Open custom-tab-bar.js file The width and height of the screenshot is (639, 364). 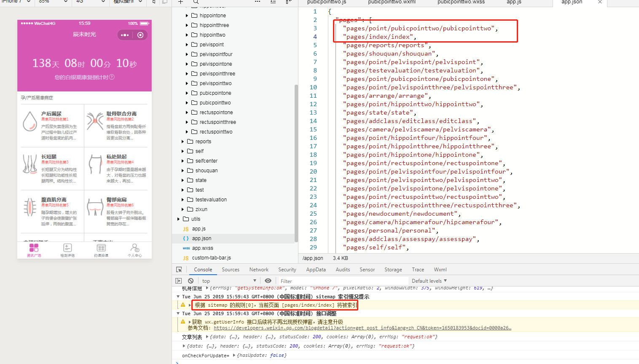click(x=211, y=258)
